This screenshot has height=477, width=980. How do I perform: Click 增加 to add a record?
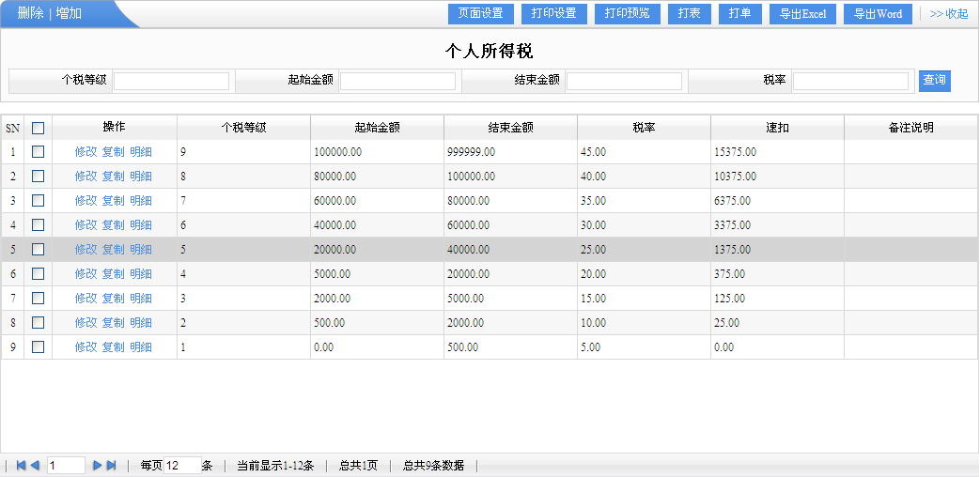coord(69,14)
